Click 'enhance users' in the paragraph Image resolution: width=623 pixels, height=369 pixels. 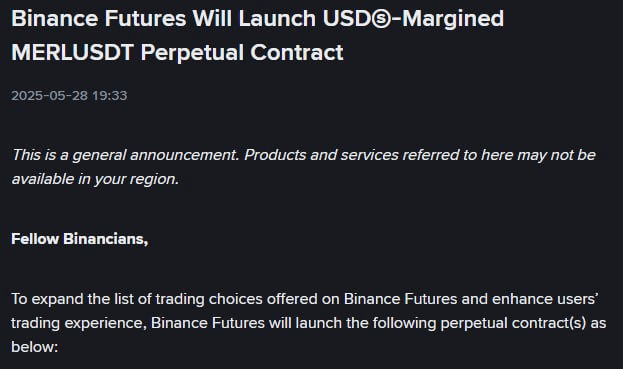click(545, 299)
